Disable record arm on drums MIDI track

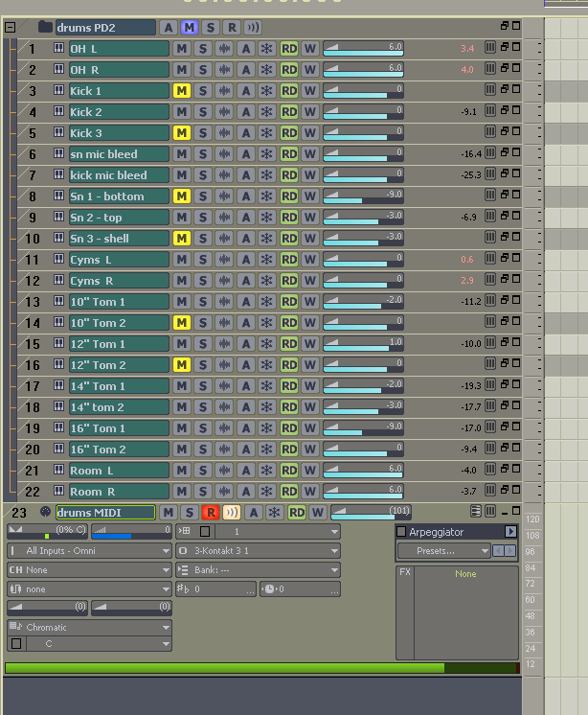click(211, 513)
